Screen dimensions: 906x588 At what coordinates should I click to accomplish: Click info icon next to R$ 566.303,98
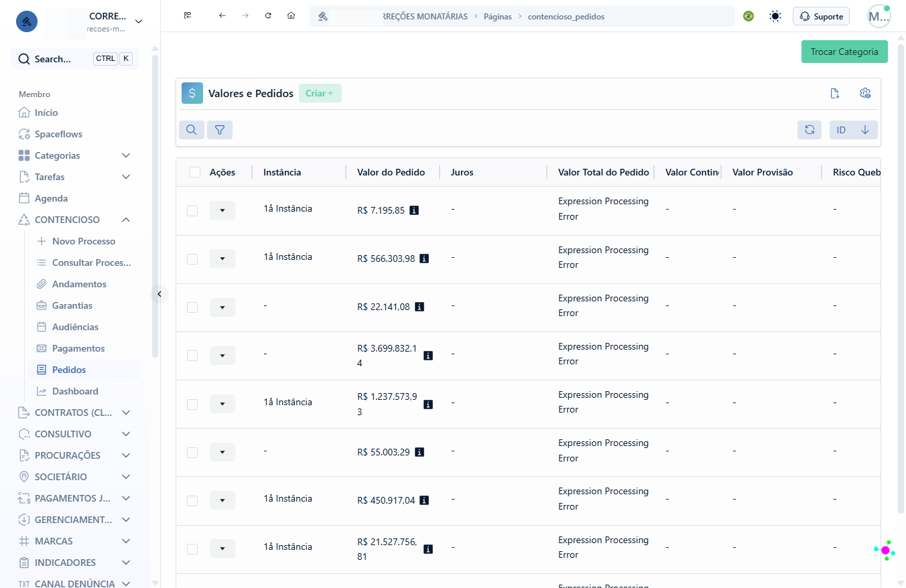click(424, 259)
